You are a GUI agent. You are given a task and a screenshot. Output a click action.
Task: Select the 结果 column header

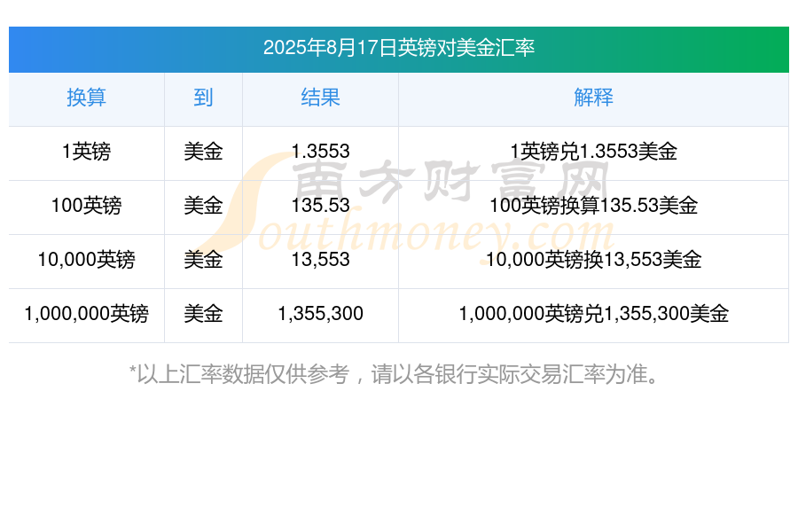320,98
